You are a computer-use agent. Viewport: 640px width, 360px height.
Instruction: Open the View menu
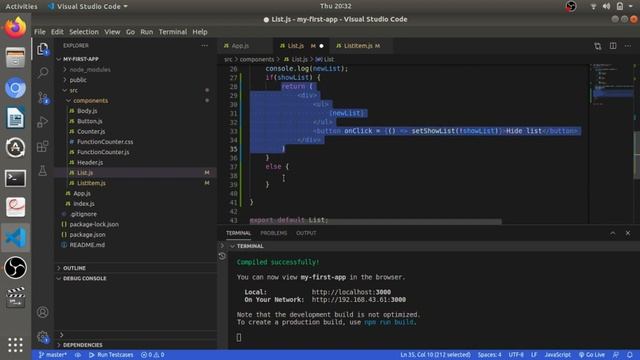pyautogui.click(x=112, y=32)
